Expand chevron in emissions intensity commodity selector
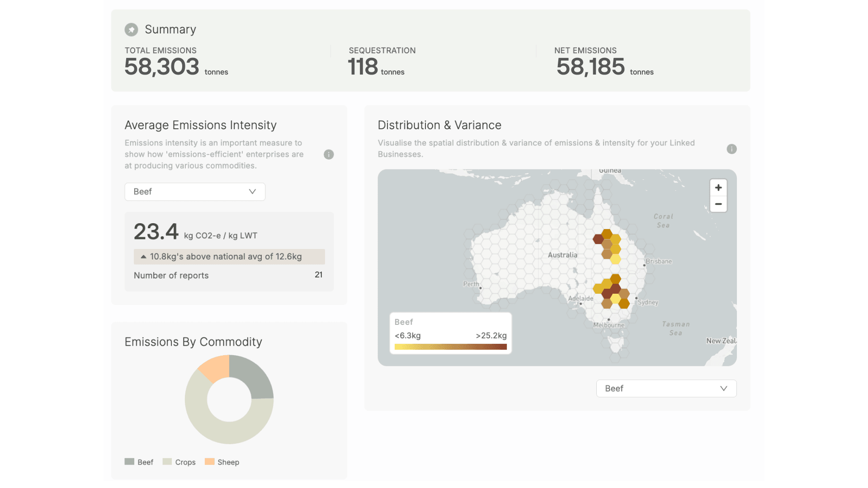The image size is (868, 488). (x=252, y=192)
